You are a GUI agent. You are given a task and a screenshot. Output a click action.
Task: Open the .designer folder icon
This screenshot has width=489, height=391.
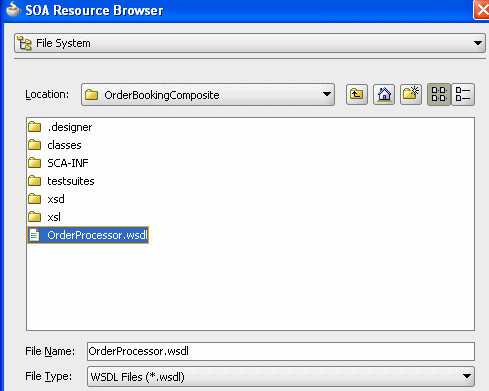35,127
